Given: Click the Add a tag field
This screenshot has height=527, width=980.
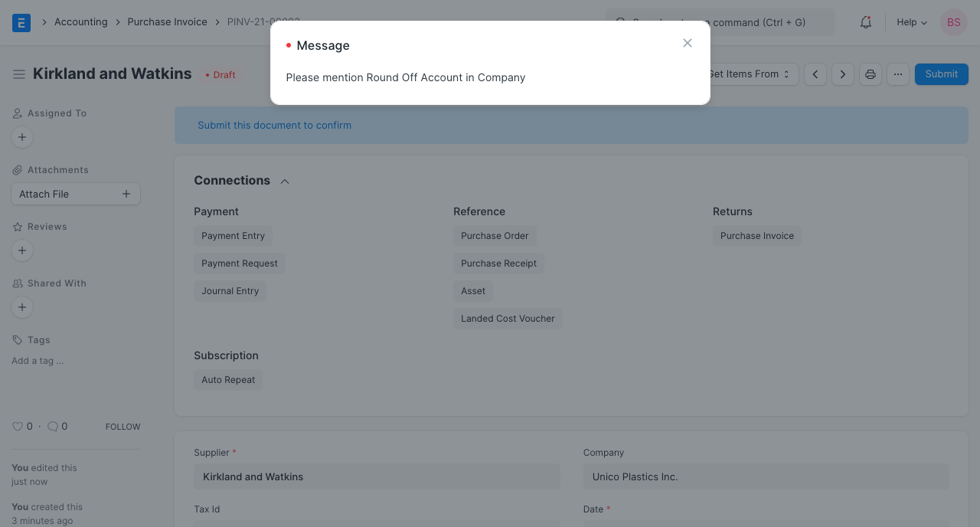Looking at the screenshot, I should click(37, 360).
